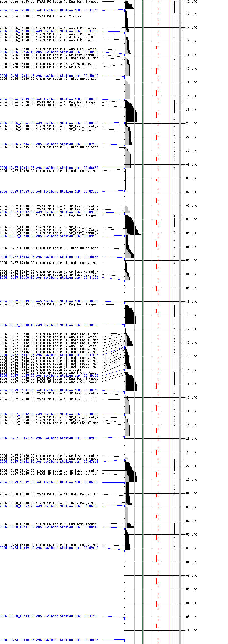
Task: Select the 2006.10.27_00:20:00 FG Table 11 entry
Action: coord(49,171)
